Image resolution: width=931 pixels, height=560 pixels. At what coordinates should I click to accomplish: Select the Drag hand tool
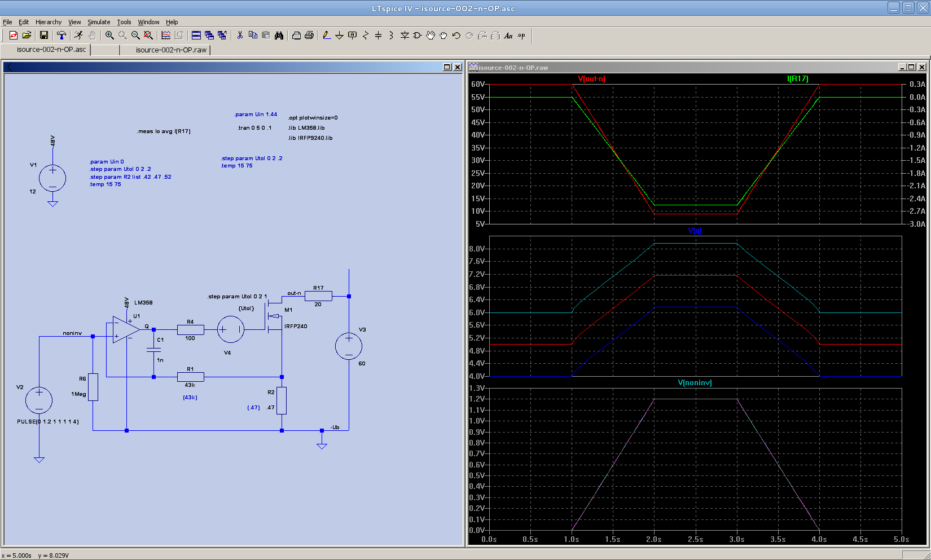443,35
